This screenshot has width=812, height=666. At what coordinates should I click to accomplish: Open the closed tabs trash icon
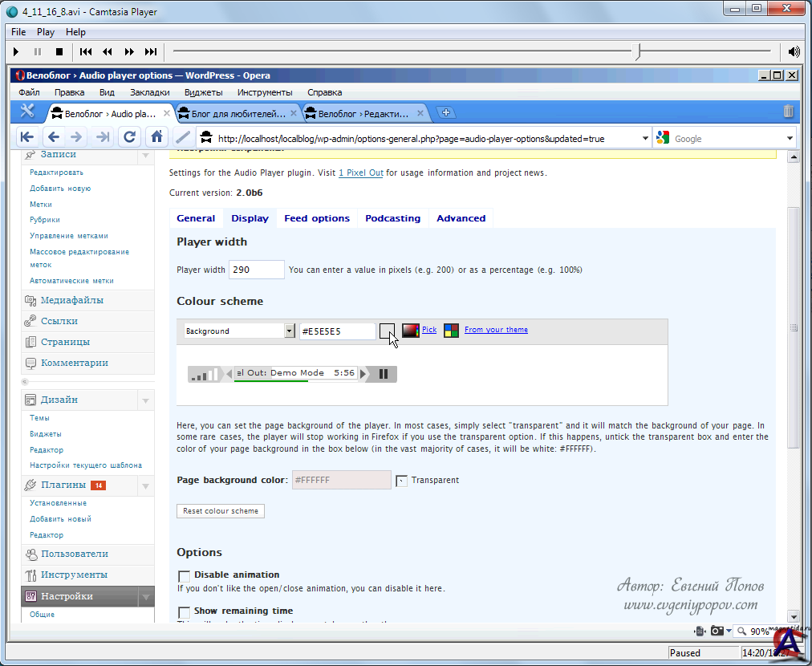(x=788, y=112)
